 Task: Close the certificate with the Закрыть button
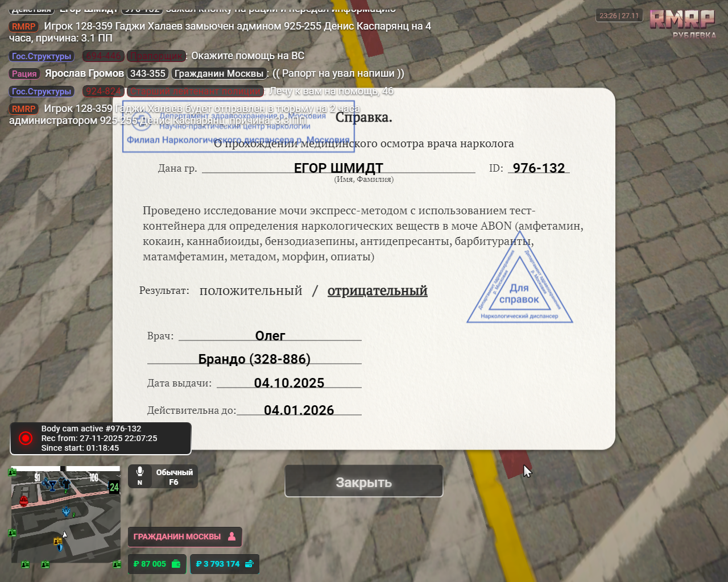coord(363,481)
